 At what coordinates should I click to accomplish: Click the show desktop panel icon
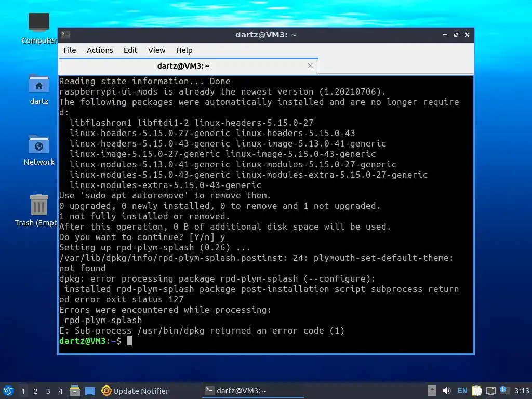pyautogui.click(x=90, y=391)
